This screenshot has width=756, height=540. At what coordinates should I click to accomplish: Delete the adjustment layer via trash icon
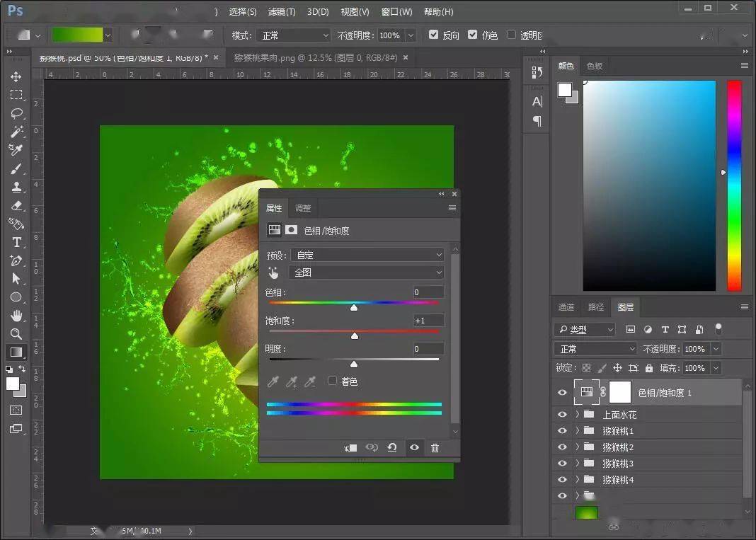[x=435, y=448]
